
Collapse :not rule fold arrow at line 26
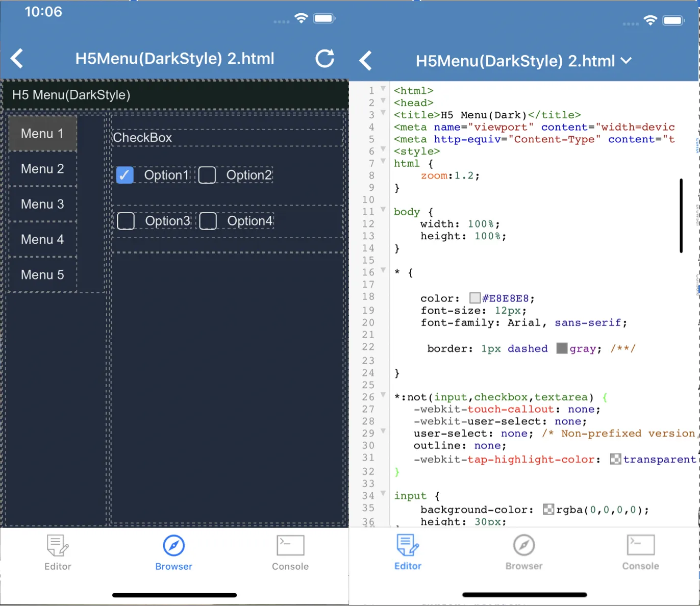tap(383, 395)
